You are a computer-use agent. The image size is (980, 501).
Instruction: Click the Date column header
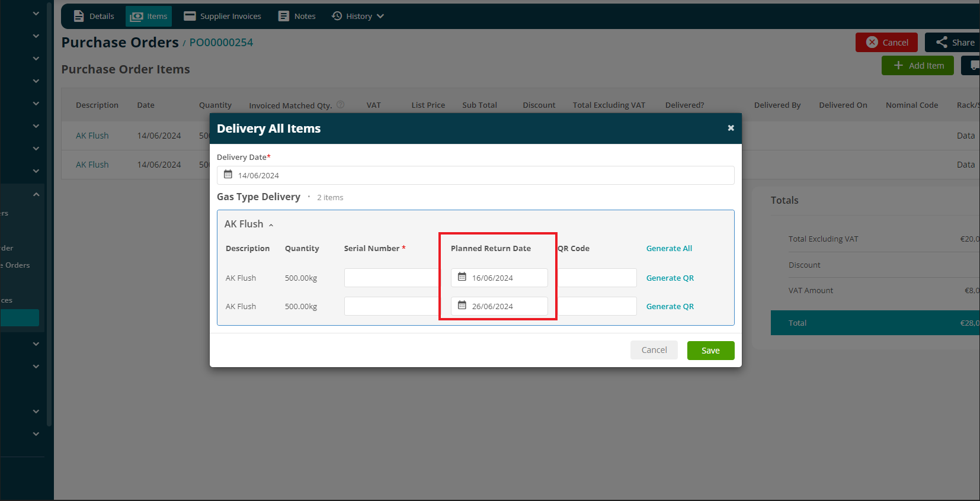point(146,105)
